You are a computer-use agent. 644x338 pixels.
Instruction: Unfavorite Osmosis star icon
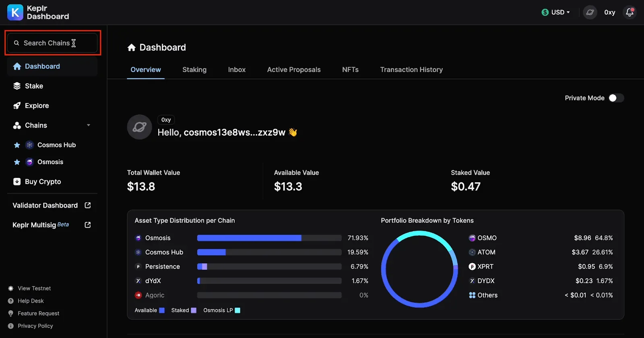click(x=17, y=162)
